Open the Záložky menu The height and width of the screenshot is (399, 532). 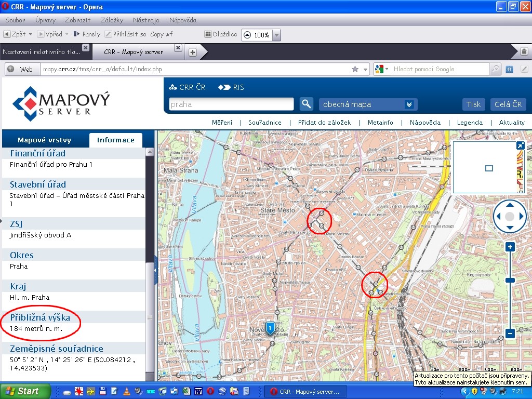tap(112, 20)
